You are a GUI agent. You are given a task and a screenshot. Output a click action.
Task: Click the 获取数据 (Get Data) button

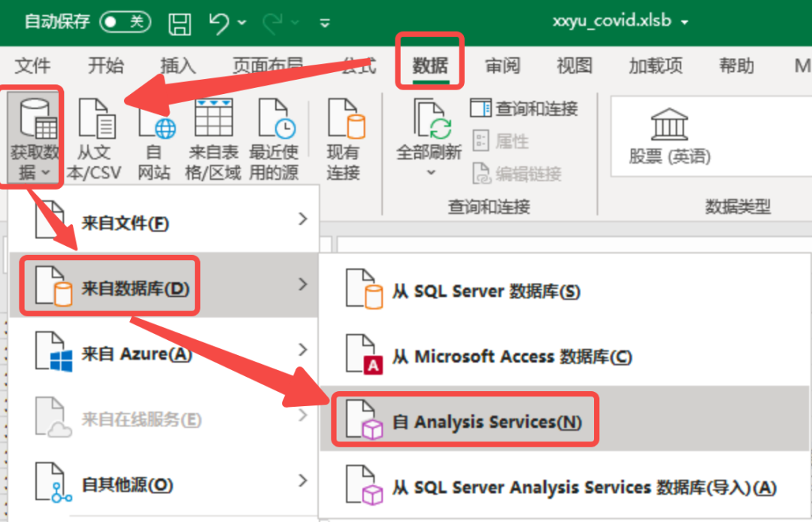pos(34,137)
